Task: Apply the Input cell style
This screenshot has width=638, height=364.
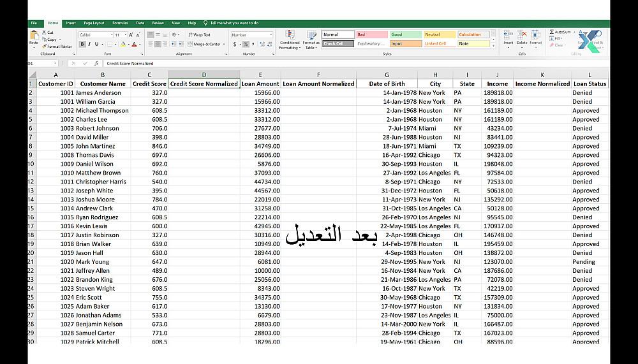Action: click(x=406, y=43)
